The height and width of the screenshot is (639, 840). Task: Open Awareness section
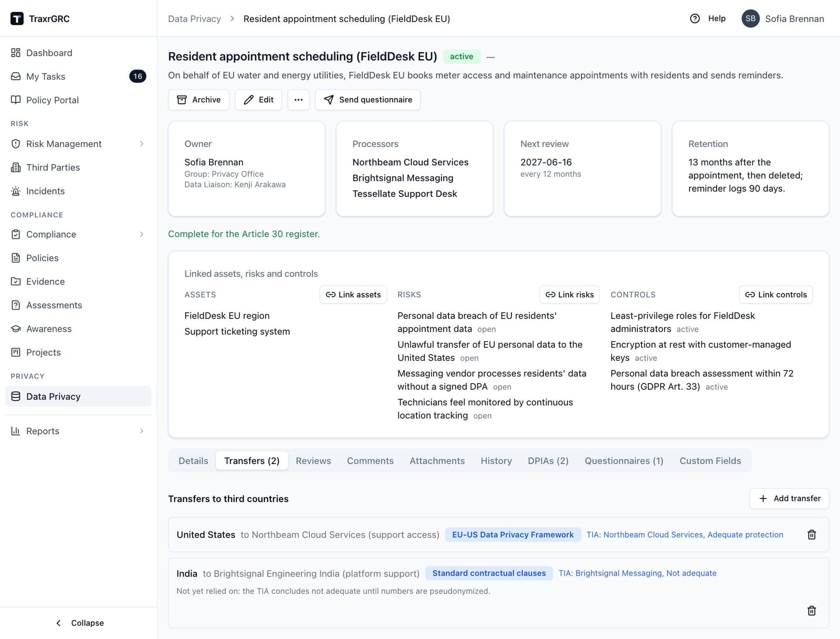pos(78,329)
